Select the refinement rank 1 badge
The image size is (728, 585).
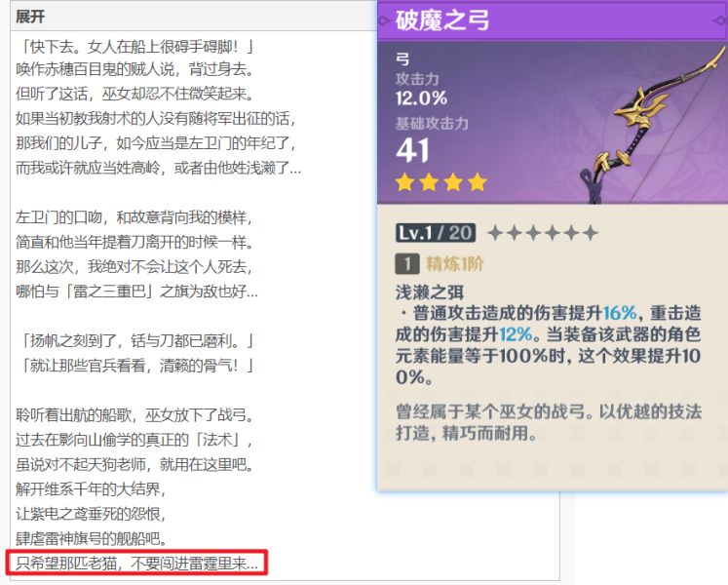[406, 263]
